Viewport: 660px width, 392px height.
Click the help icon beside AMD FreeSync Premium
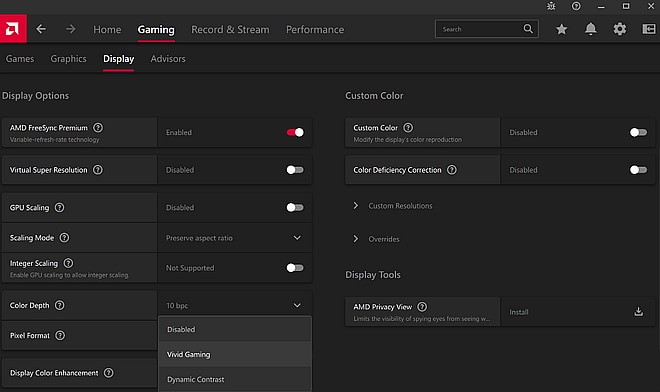pos(98,128)
